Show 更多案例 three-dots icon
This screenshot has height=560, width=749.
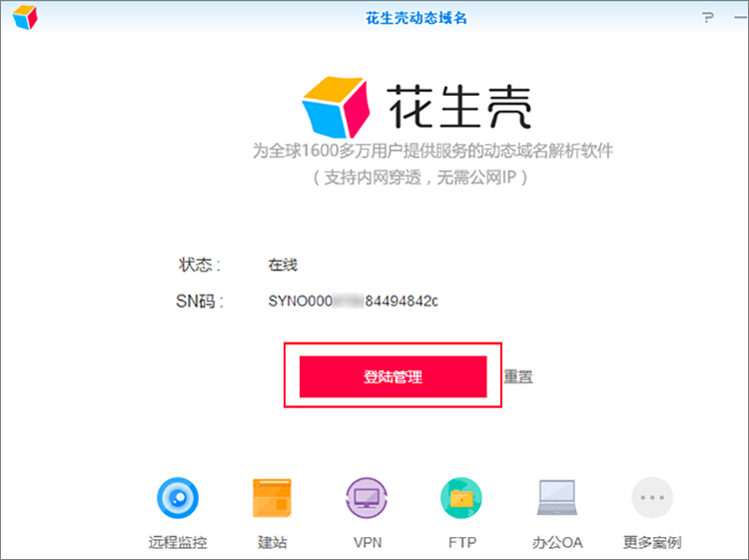652,497
